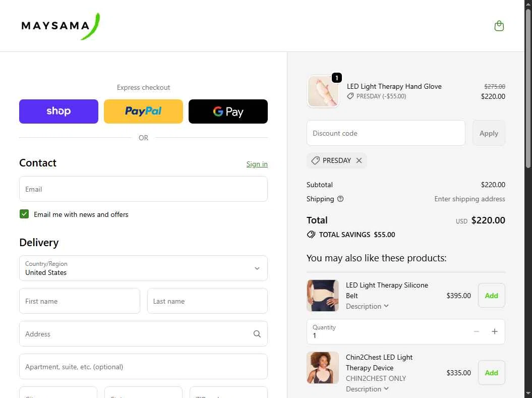Click the Maysama logo
Screen dimensions: 532x398
(x=61, y=26)
